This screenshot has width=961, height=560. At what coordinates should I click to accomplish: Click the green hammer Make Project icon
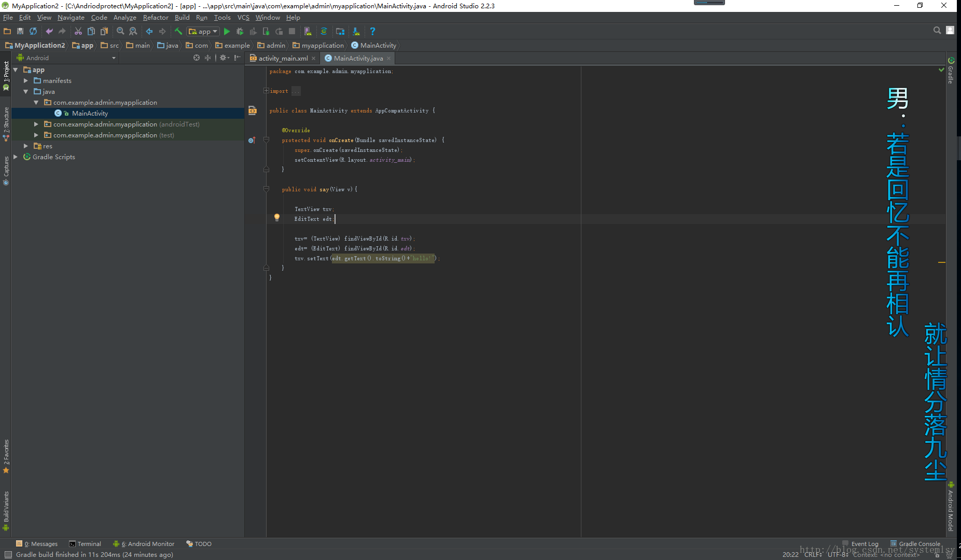tap(178, 31)
